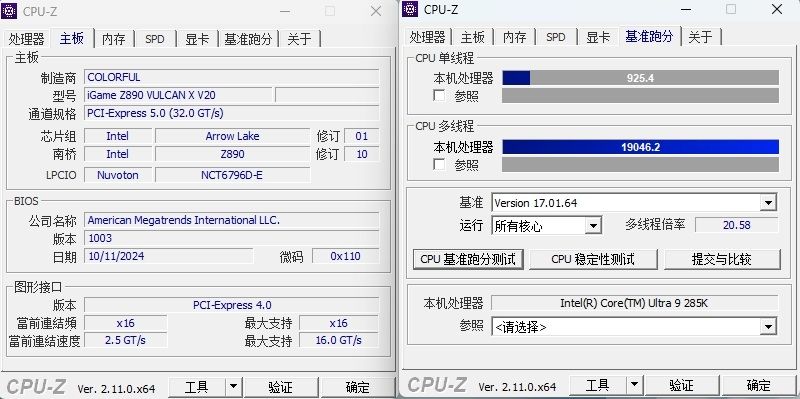This screenshot has height=399, width=800.
Task: Click the single-thread 参照 reference bar
Action: [640, 95]
